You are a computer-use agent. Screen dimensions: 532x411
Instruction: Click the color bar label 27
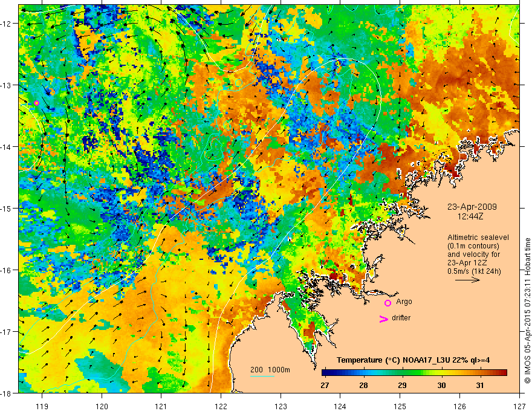click(325, 386)
